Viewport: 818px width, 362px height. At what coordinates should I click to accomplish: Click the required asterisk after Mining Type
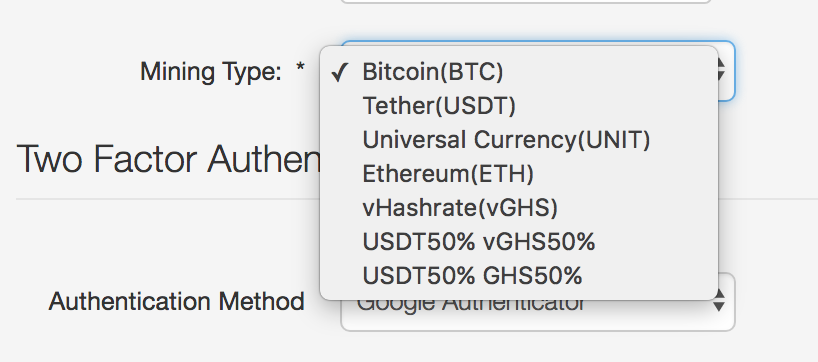click(300, 68)
